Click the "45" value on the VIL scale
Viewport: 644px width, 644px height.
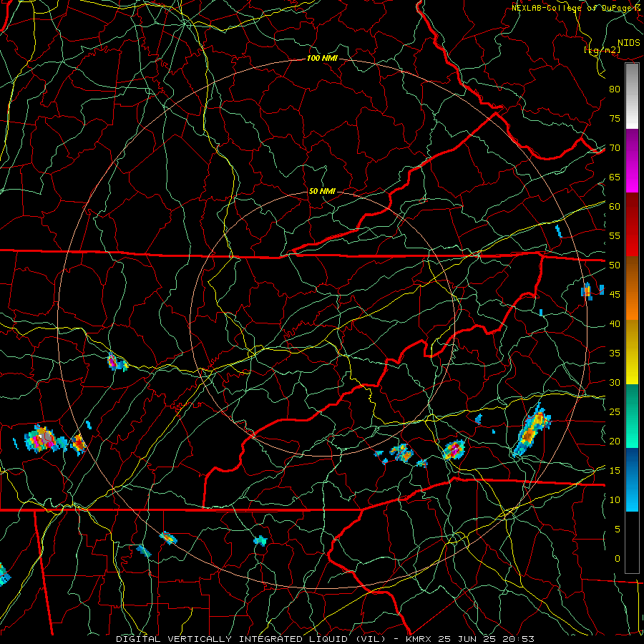615,295
